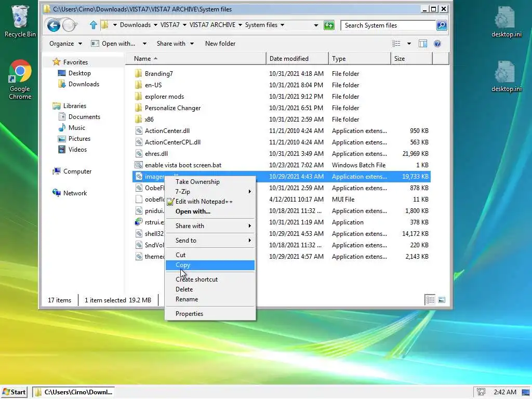This screenshot has width=532, height=399.
Task: Click the Notepad++ icon in context menu
Action: [170, 202]
